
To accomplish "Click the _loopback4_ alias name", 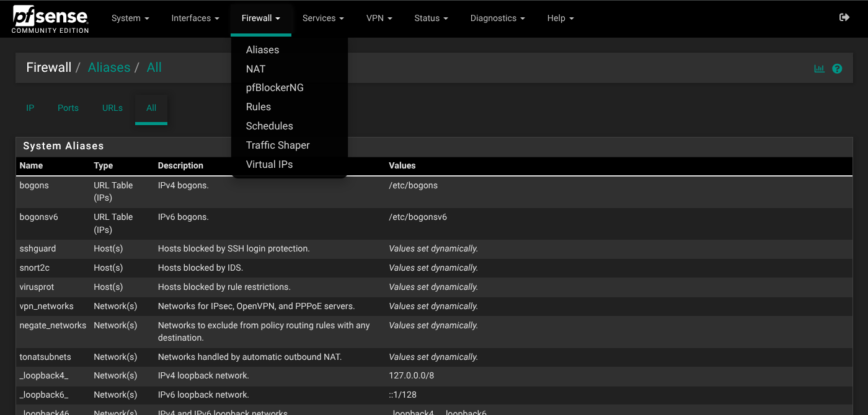I will coord(44,376).
